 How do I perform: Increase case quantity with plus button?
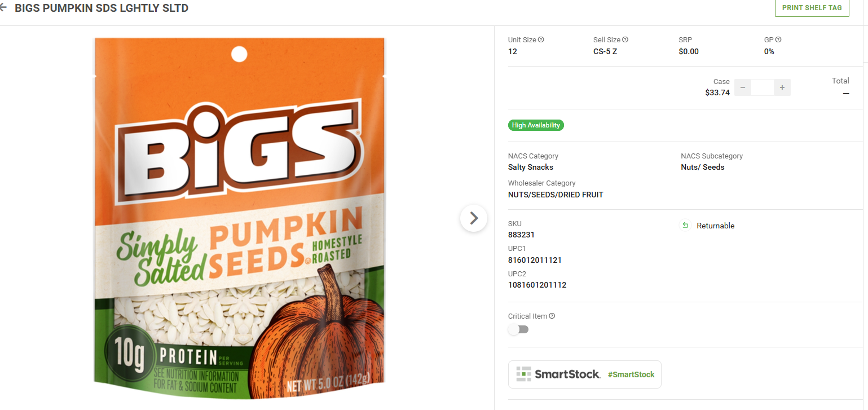782,87
